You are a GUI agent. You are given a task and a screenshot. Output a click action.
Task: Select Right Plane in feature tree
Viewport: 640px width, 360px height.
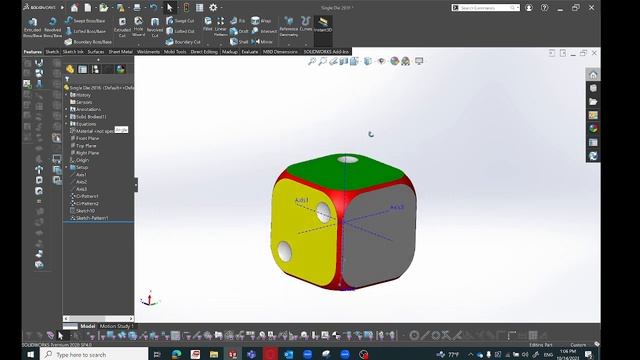84,153
